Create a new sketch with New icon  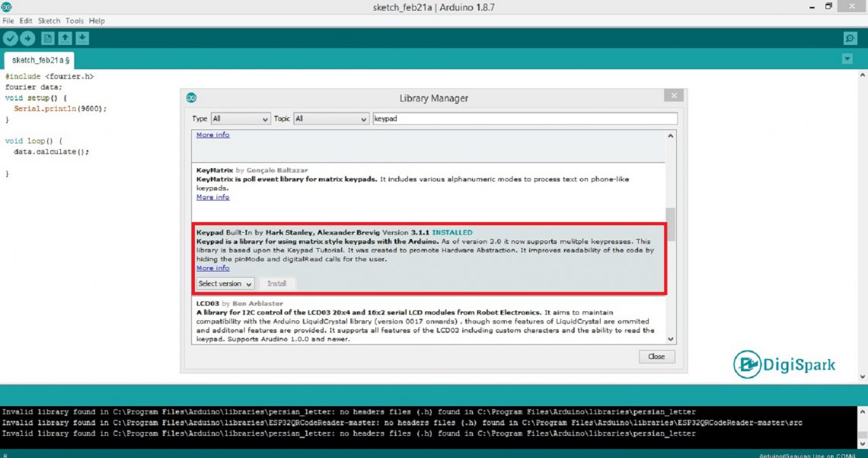coord(48,38)
